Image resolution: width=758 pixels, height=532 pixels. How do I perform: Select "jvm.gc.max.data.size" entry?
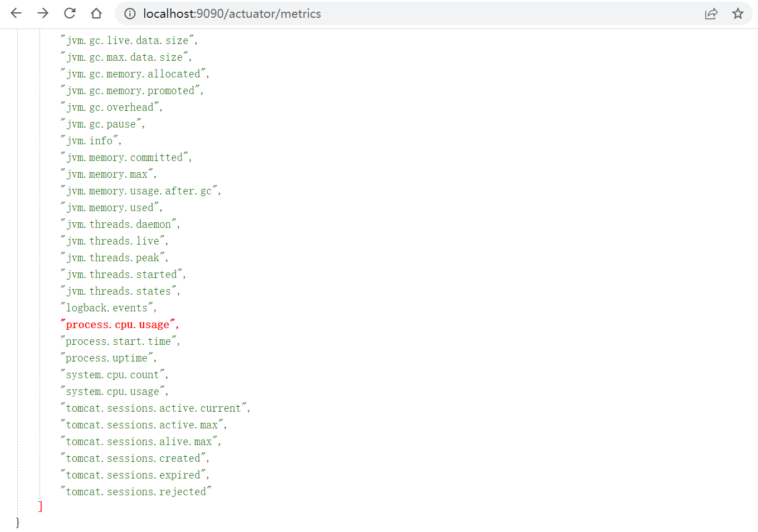[124, 57]
